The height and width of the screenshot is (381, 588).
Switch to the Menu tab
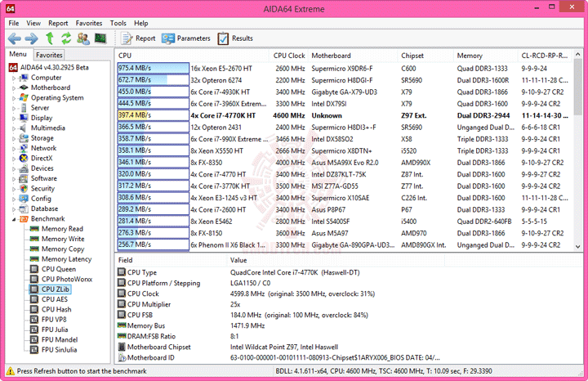coord(18,54)
